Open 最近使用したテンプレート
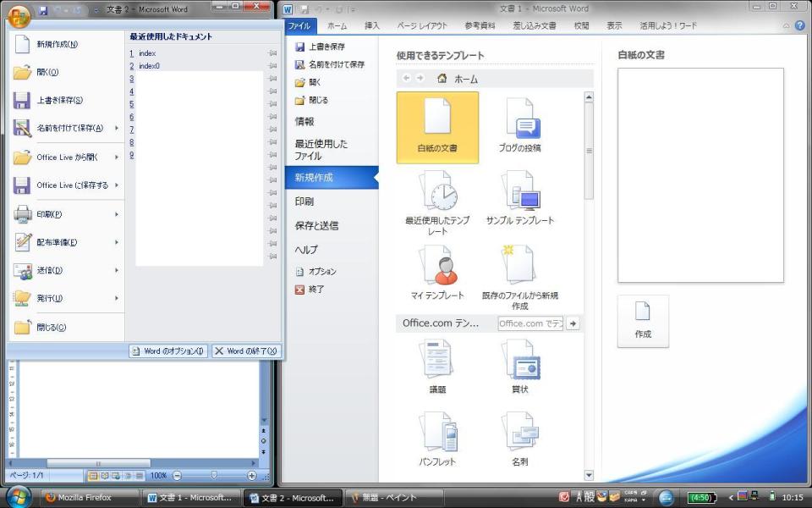This screenshot has height=508, width=812. 437,204
